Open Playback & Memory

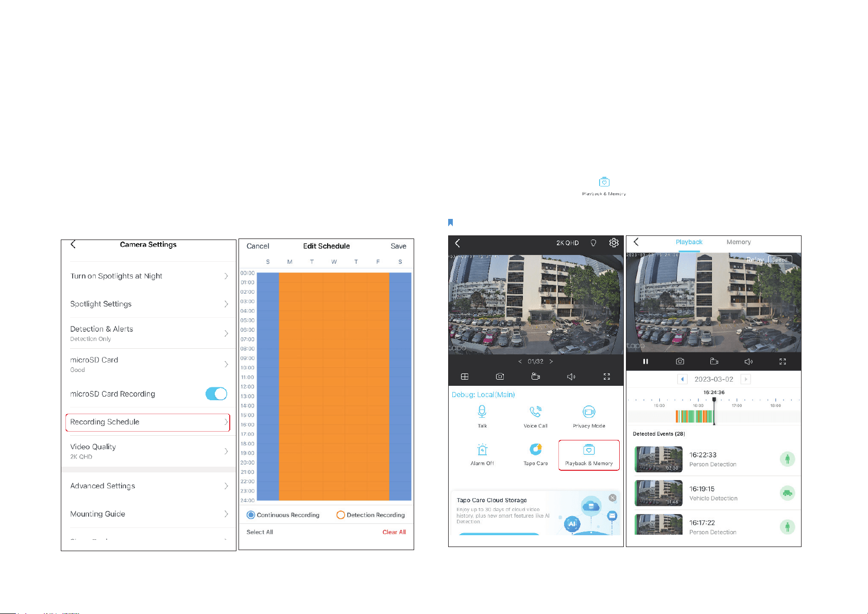pyautogui.click(x=589, y=455)
